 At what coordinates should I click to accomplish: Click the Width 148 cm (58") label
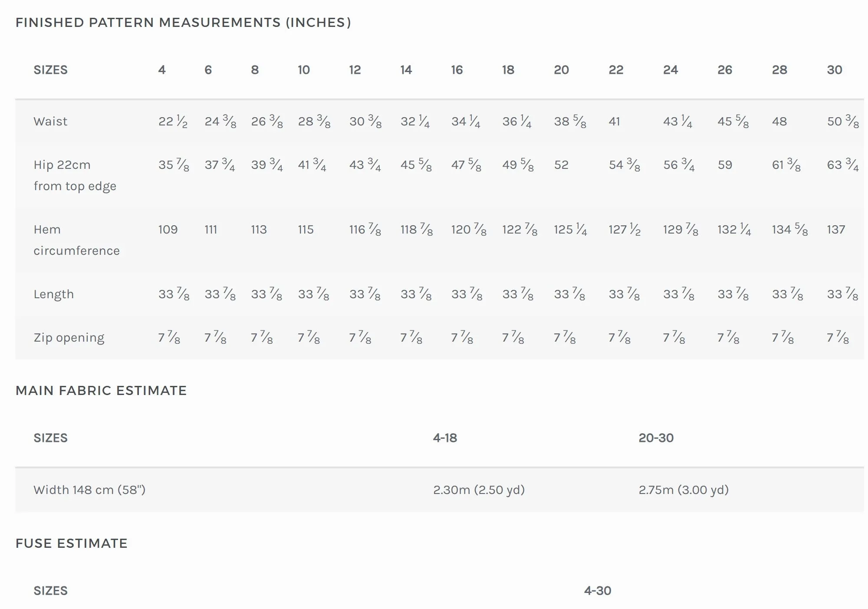(89, 490)
